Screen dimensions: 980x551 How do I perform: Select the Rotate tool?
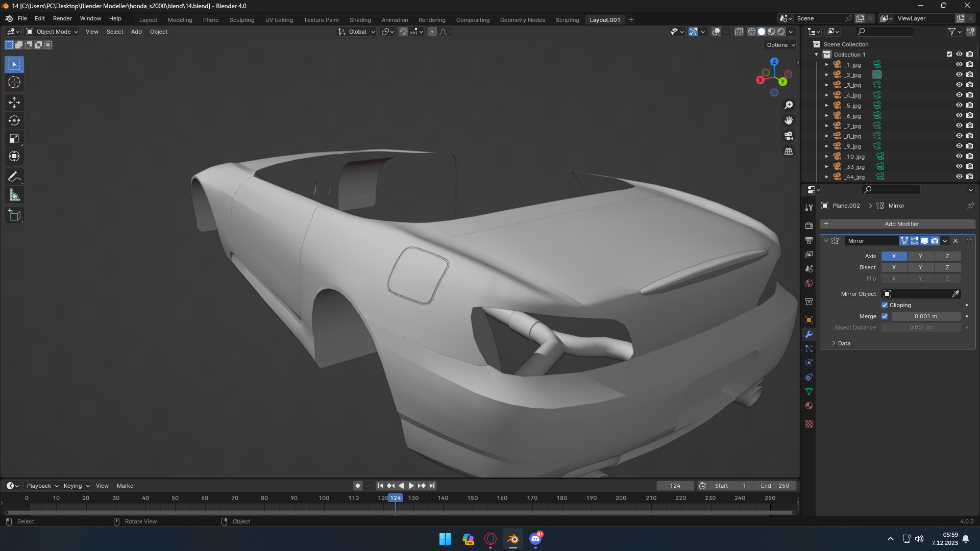14,120
